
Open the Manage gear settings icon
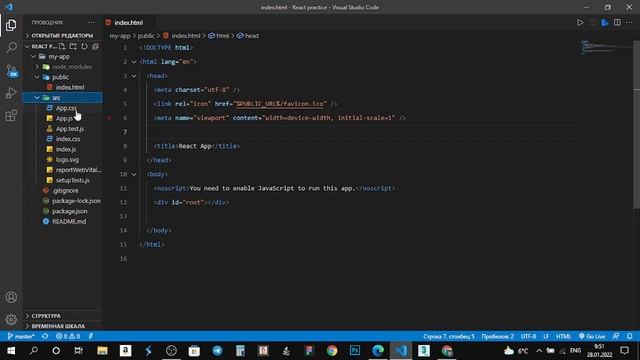(11, 319)
